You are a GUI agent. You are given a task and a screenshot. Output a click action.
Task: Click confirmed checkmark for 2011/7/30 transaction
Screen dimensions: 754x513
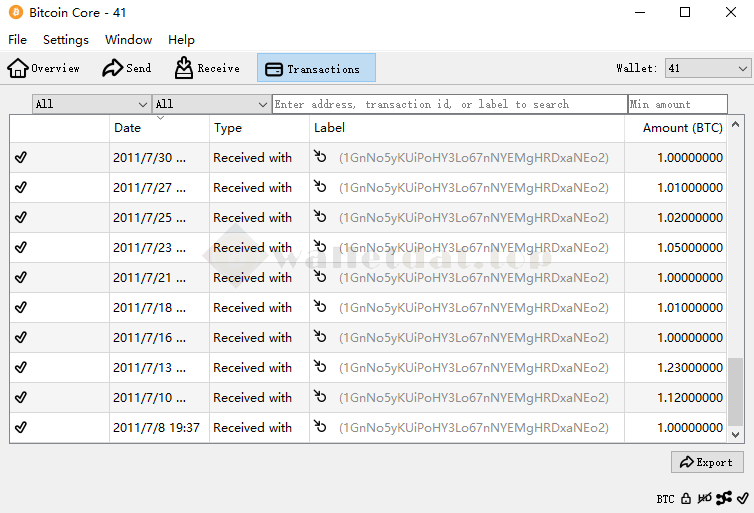21,157
